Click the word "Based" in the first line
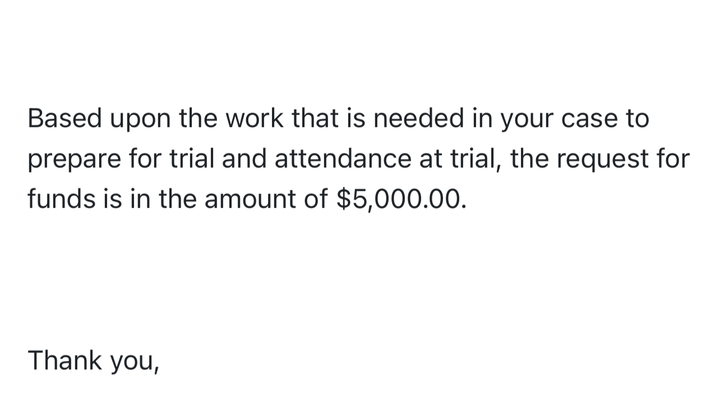Viewport: 720px width, 405px height. [64, 118]
